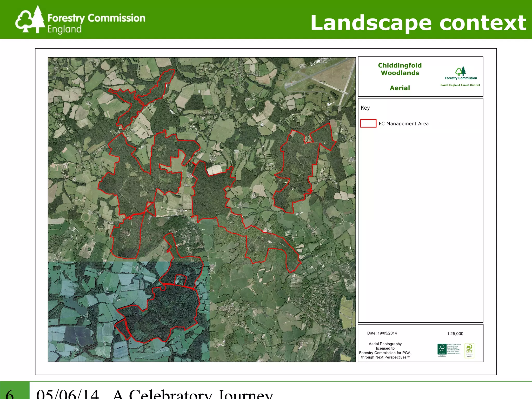The width and height of the screenshot is (532, 399).
Task: Click the slide number 6 box
Action: [x=15, y=390]
